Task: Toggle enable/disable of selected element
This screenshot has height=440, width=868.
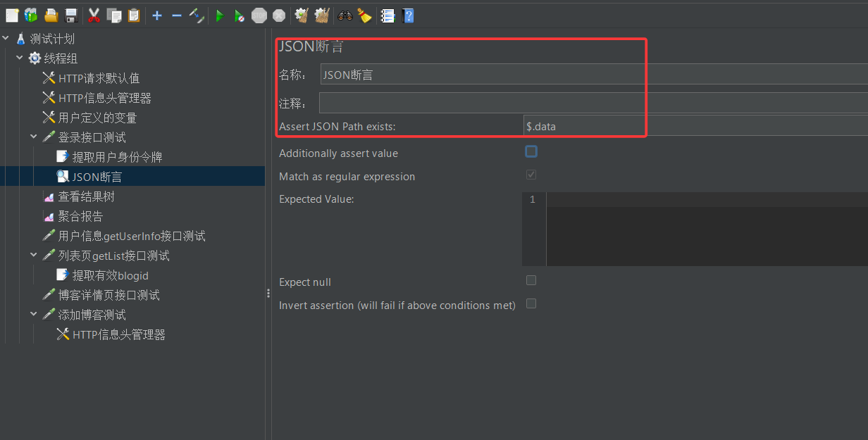Action: tap(197, 15)
